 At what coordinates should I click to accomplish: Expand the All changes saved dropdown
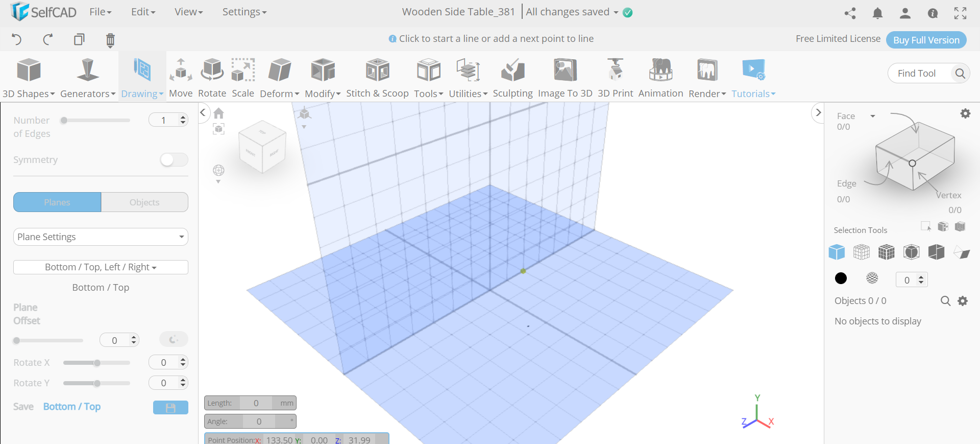pos(616,12)
